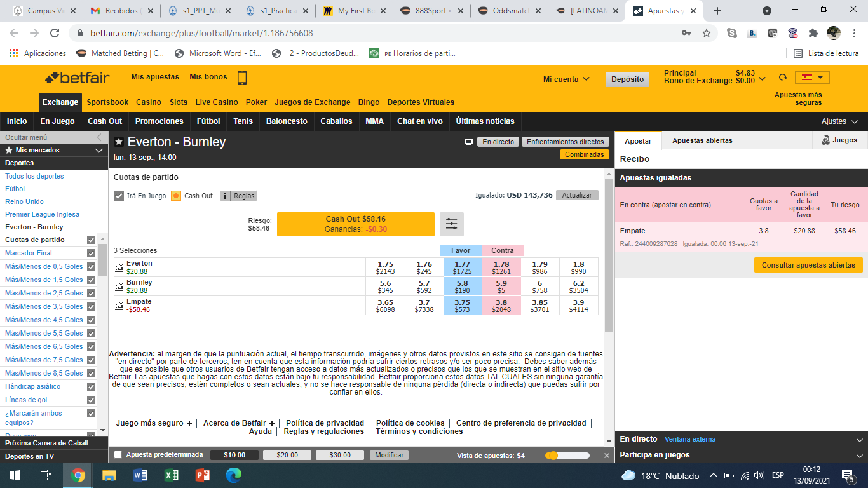Open the saved passwords key icon
The image size is (868, 488).
coord(686,33)
